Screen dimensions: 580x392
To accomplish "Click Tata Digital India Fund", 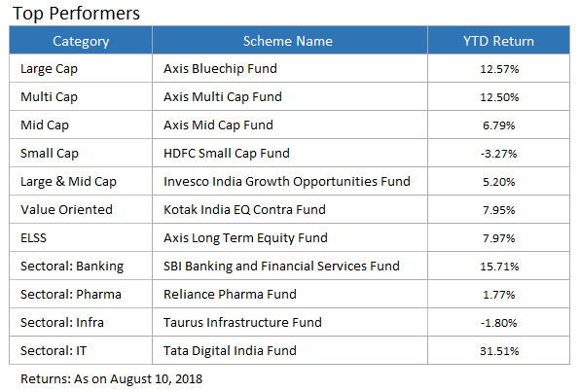I will (230, 350).
